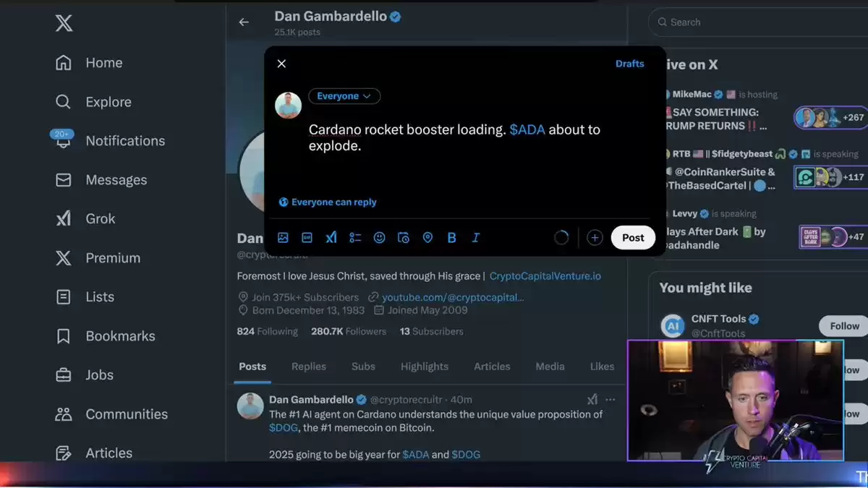
Task: Switch to the Likes tab
Action: point(602,367)
